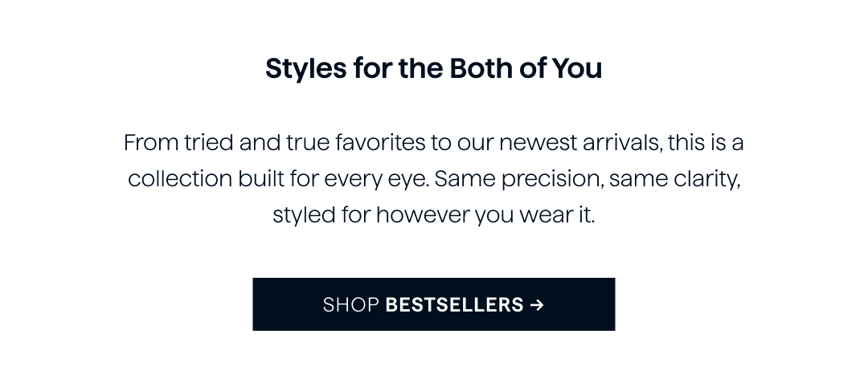Select the Styles for the Both of You heading
The width and height of the screenshot is (868, 391).
click(433, 68)
